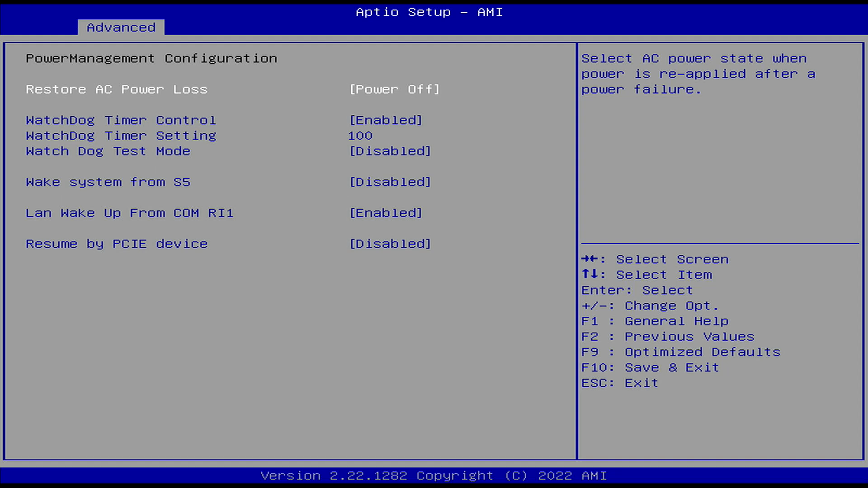Change the [Power Off] value
868x488 pixels.
click(x=394, y=89)
